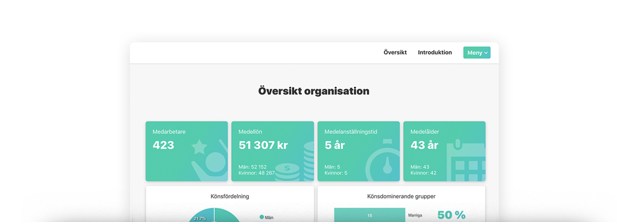Go to the Översikt nav link
This screenshot has height=222, width=644.
click(395, 52)
